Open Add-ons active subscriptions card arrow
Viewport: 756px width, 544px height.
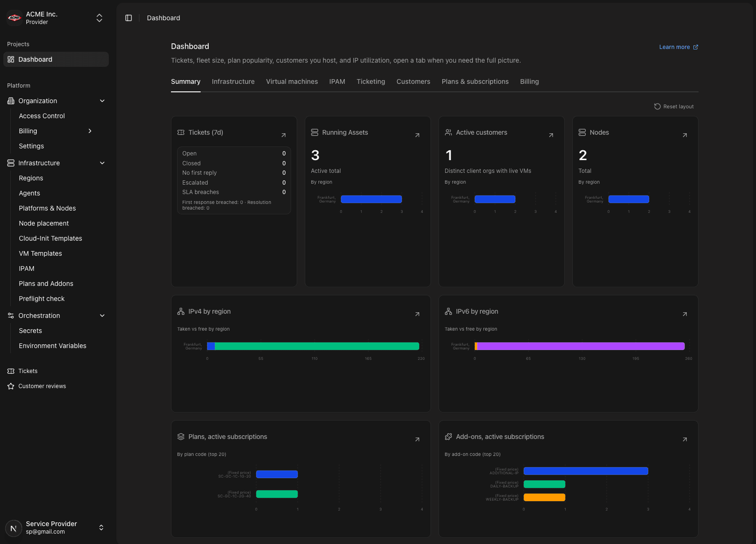pos(685,439)
